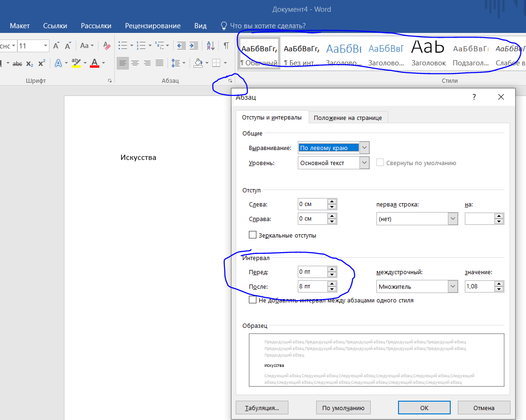Viewport: 526px width, 420px height.
Task: Apply the large Заголовок title style
Action: 429,54
